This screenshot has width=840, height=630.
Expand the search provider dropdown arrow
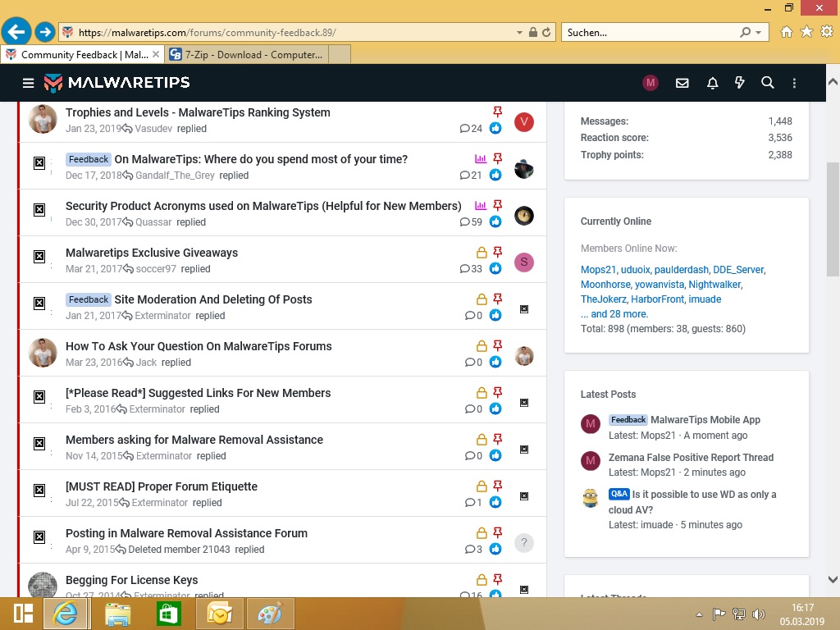click(758, 33)
